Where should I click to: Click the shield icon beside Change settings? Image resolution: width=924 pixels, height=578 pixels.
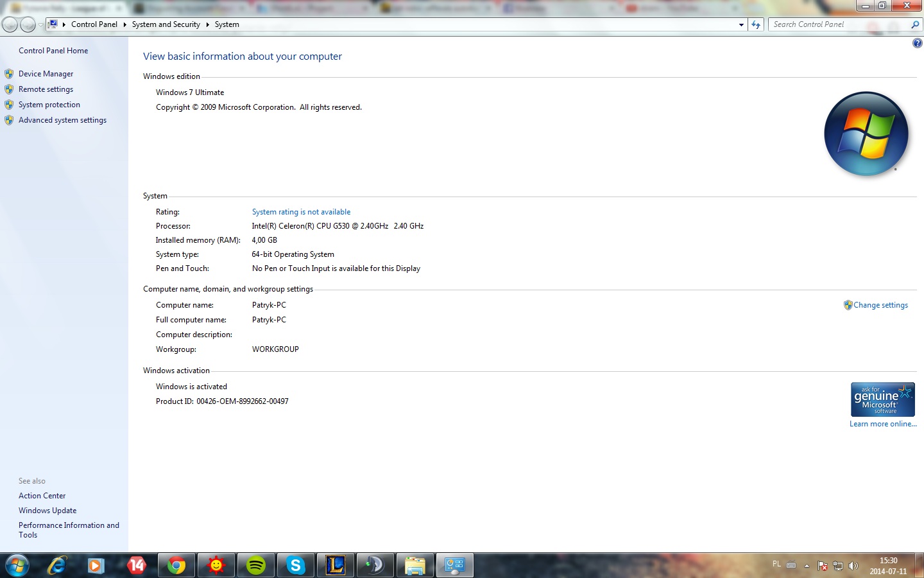(x=848, y=305)
